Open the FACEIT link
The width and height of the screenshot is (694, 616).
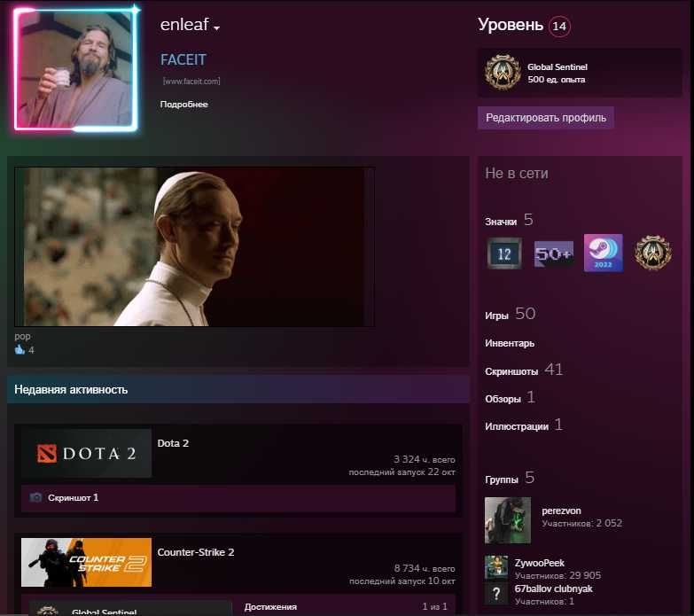pyautogui.click(x=183, y=59)
